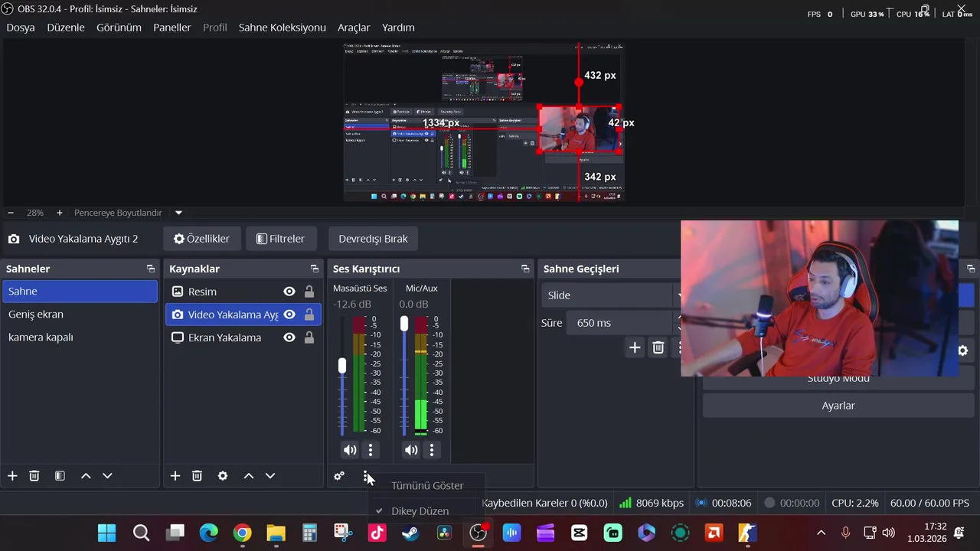The width and height of the screenshot is (980, 551).
Task: Select Sahne in scenes list
Action: 80,292
